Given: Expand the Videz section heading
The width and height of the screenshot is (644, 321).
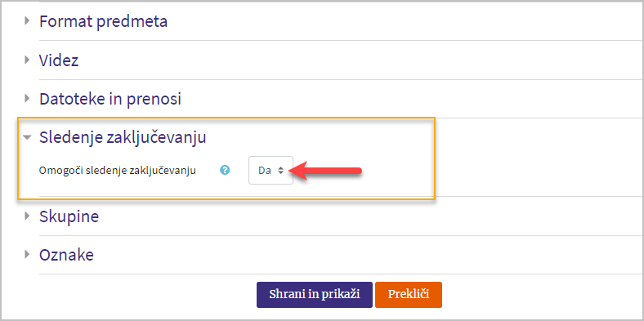Looking at the screenshot, I should [59, 60].
